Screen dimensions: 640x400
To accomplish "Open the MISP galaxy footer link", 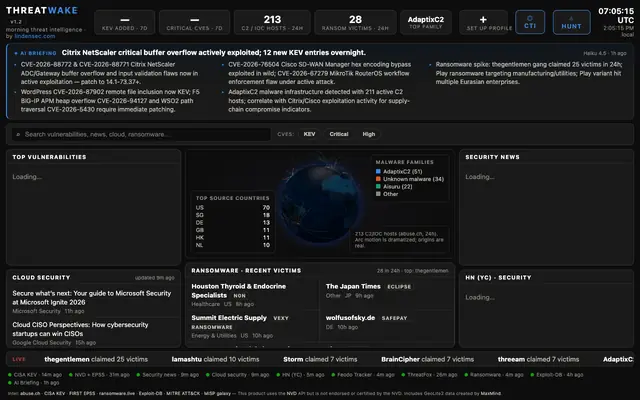I will click(218, 393).
